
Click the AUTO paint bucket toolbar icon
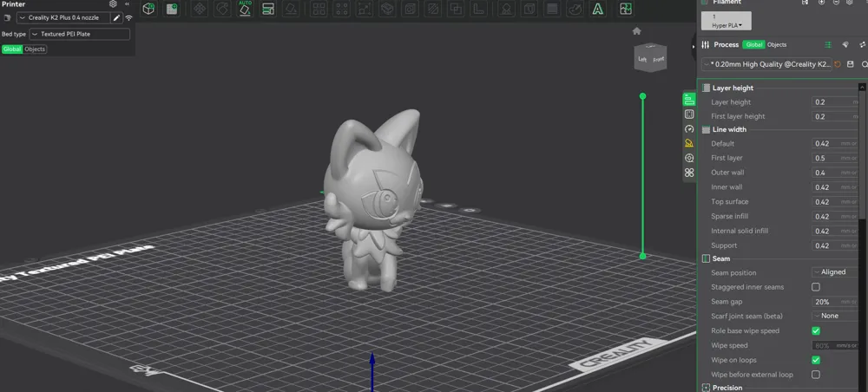point(245,9)
